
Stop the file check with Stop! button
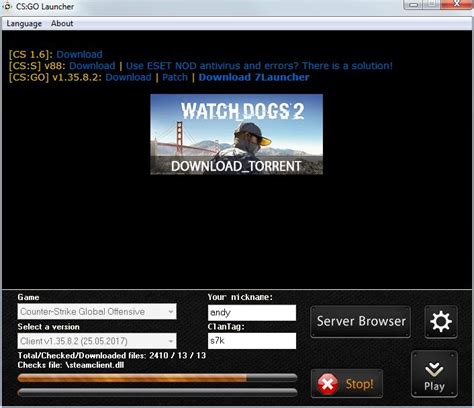point(347,384)
